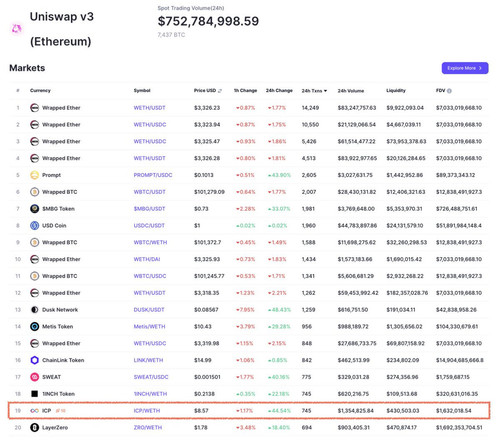Click the 1h Change column header
The width and height of the screenshot is (500, 443).
click(x=245, y=91)
